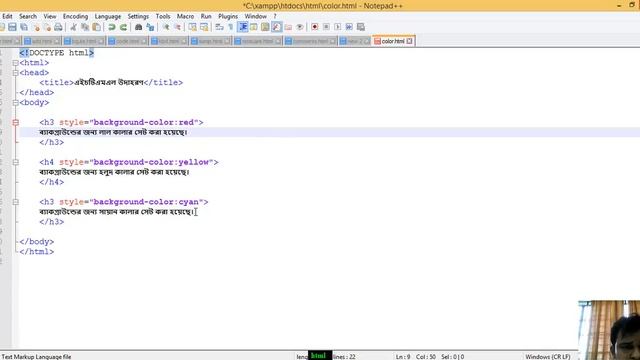This screenshot has width=640, height=360.
Task: Click the "Ln : 9" status entry
Action: pos(403,356)
